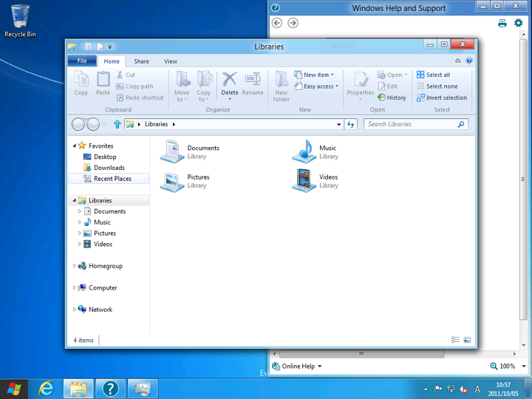This screenshot has width=532, height=399.
Task: Launch Internet Explorer from the taskbar
Action: point(46,389)
